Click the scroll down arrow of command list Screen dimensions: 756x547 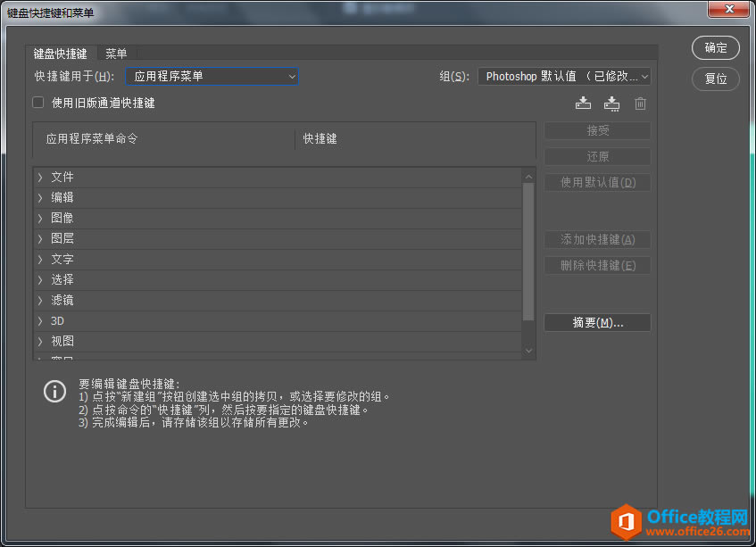pyautogui.click(x=528, y=351)
